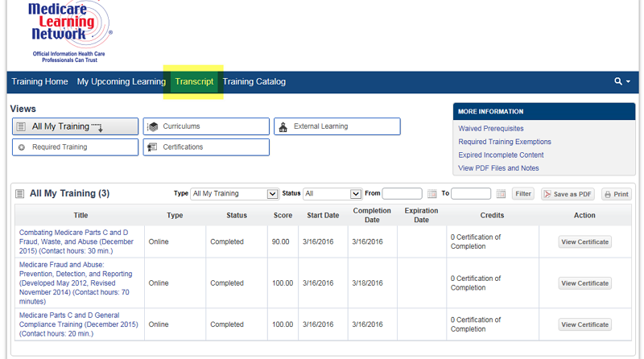Open Waived Prerequisites link
This screenshot has height=359, width=644.
(x=491, y=129)
